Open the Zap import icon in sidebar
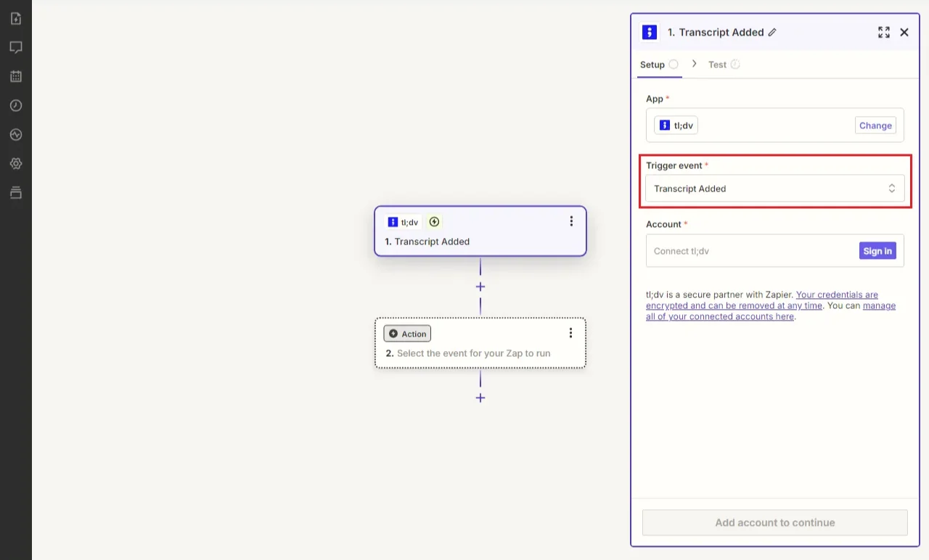Image resolution: width=929 pixels, height=560 pixels. pos(16,19)
